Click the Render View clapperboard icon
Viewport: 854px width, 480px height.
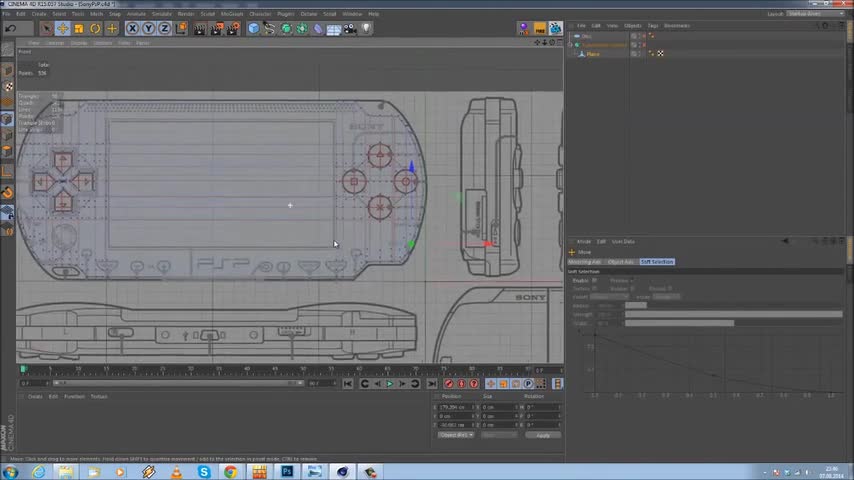pyautogui.click(x=200, y=28)
